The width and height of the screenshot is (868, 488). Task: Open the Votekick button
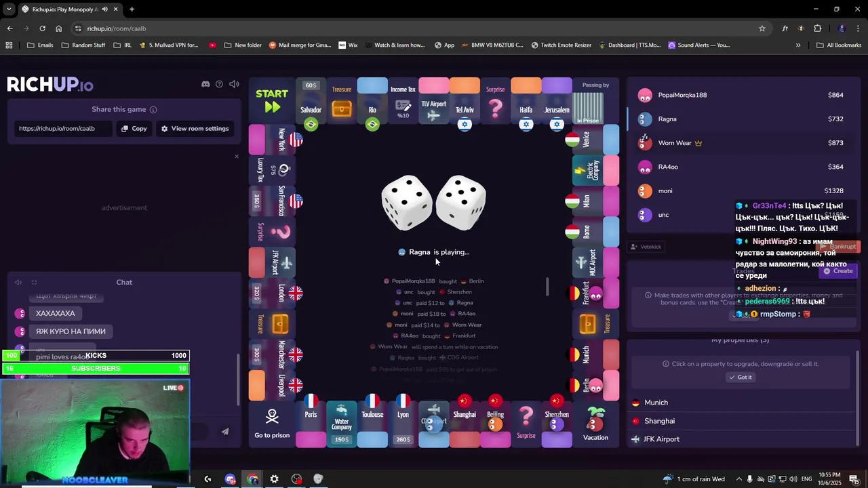click(x=646, y=247)
